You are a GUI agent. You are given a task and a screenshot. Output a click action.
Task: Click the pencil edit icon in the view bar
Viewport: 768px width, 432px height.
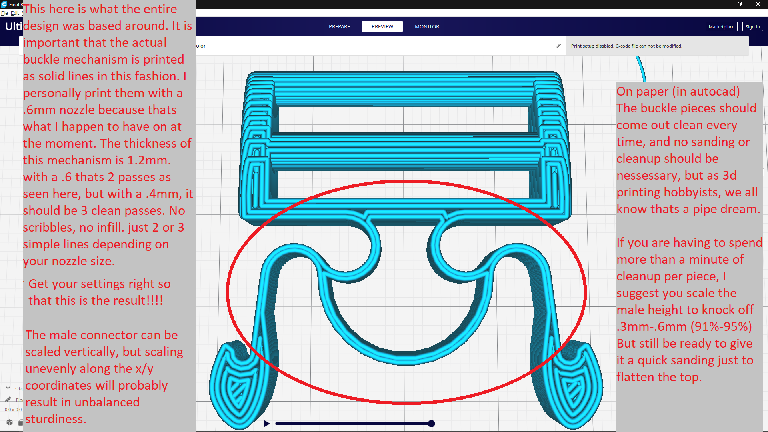(558, 46)
